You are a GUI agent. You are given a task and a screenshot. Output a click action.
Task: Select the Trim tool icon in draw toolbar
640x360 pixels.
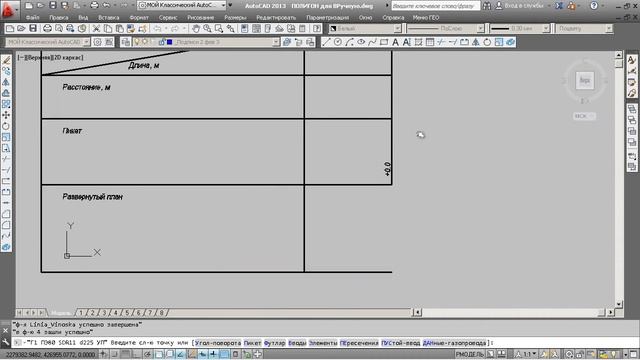[x=441, y=42]
